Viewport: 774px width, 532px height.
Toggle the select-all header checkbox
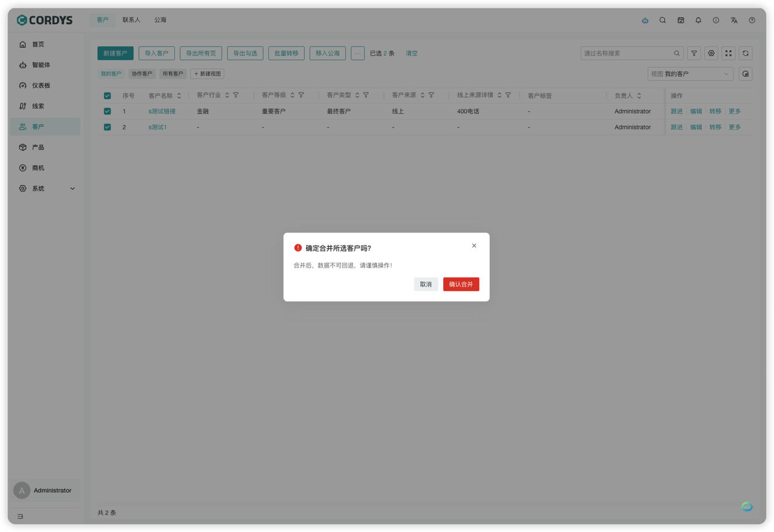pyautogui.click(x=108, y=96)
